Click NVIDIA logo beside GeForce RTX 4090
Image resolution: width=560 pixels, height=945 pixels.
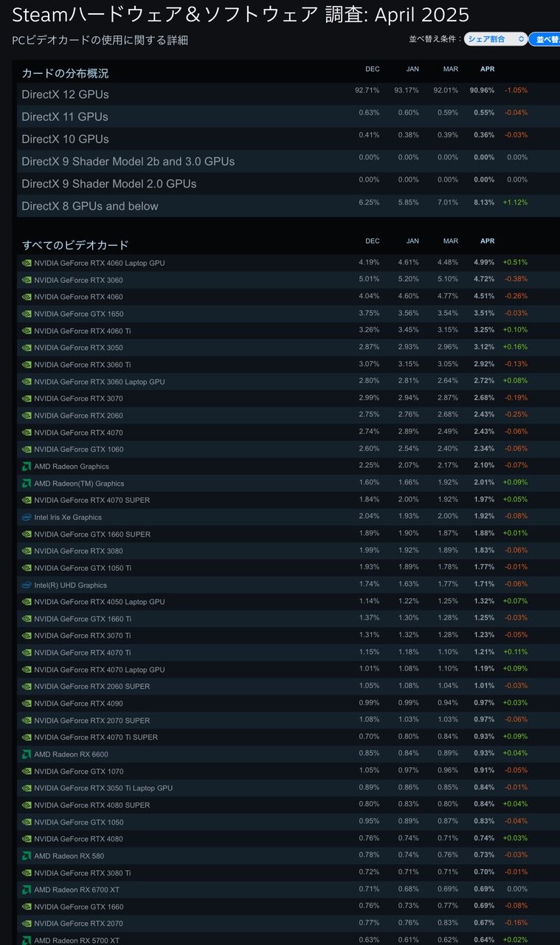[x=27, y=704]
